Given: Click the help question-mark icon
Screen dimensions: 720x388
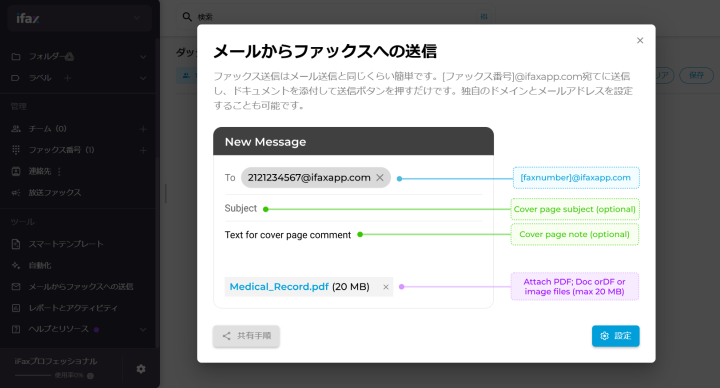Looking at the screenshot, I should 16,329.
